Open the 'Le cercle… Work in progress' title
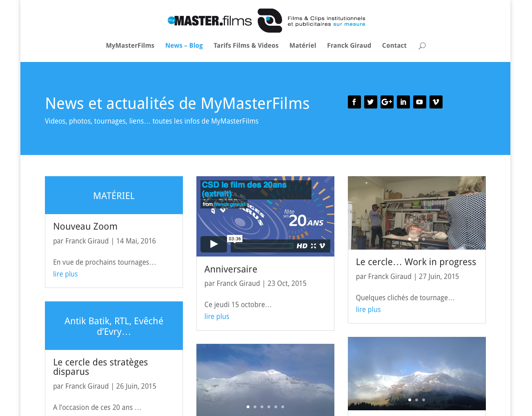532x416 pixels. pos(416,262)
